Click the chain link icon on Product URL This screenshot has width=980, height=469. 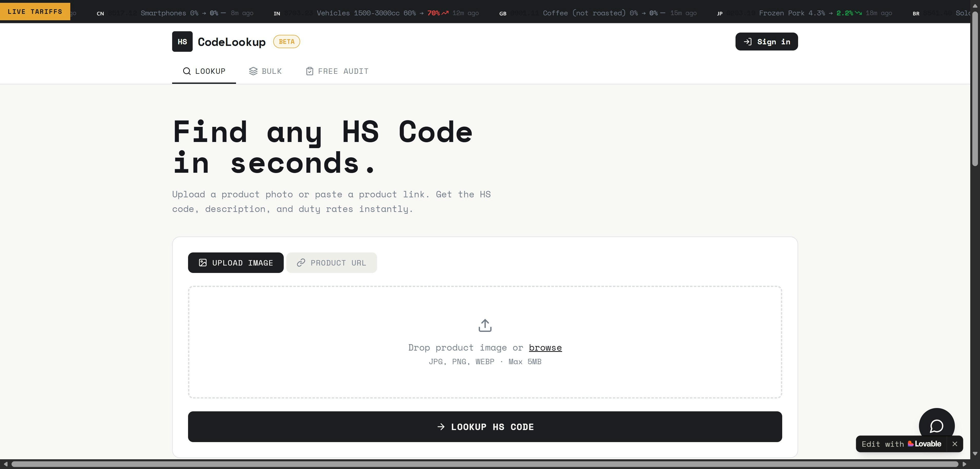(x=301, y=263)
